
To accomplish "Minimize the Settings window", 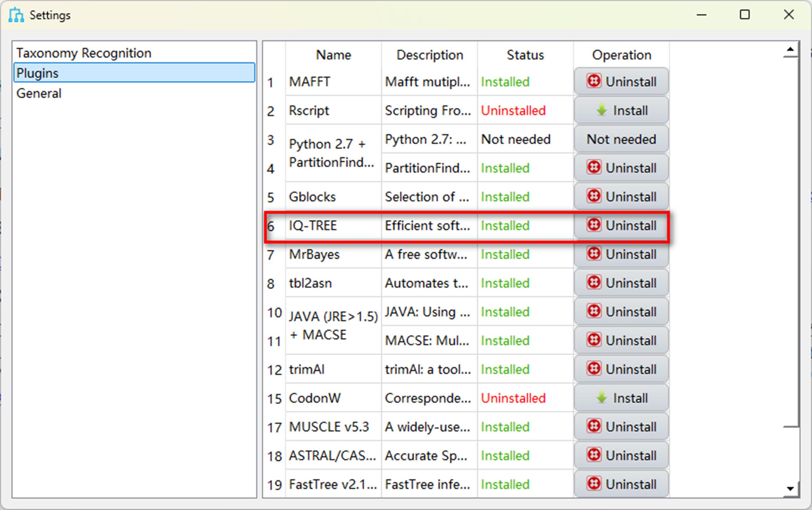I will coord(702,14).
